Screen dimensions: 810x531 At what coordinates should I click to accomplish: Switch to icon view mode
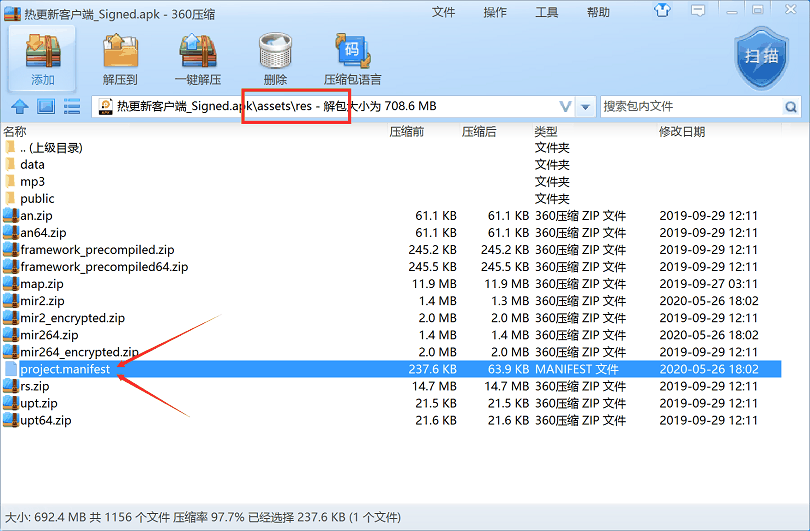pyautogui.click(x=46, y=106)
